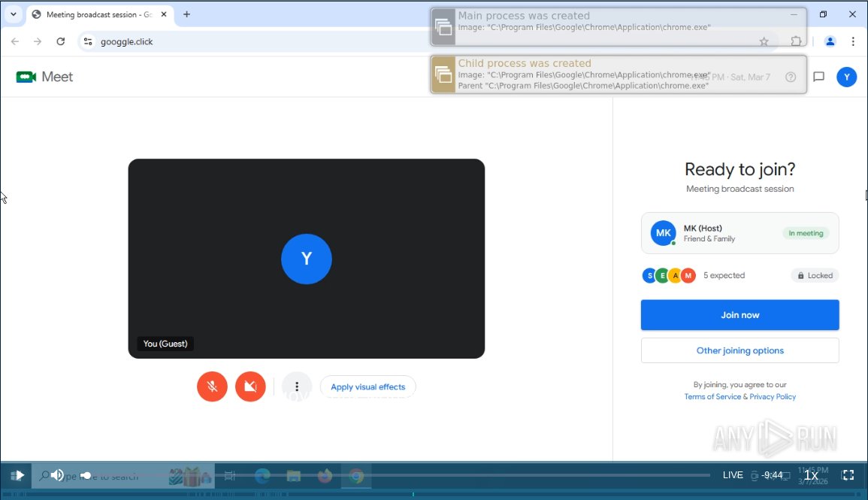
Task: Click the Main process was created notification
Action: click(x=618, y=26)
